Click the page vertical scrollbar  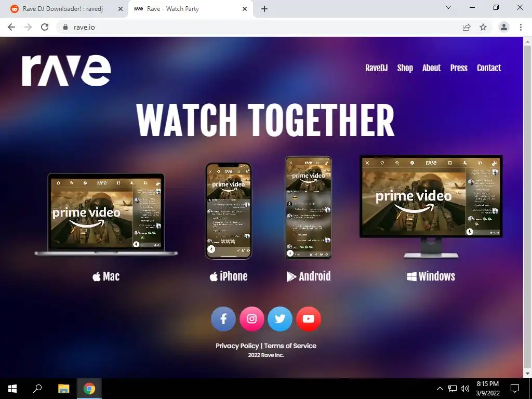click(527, 207)
